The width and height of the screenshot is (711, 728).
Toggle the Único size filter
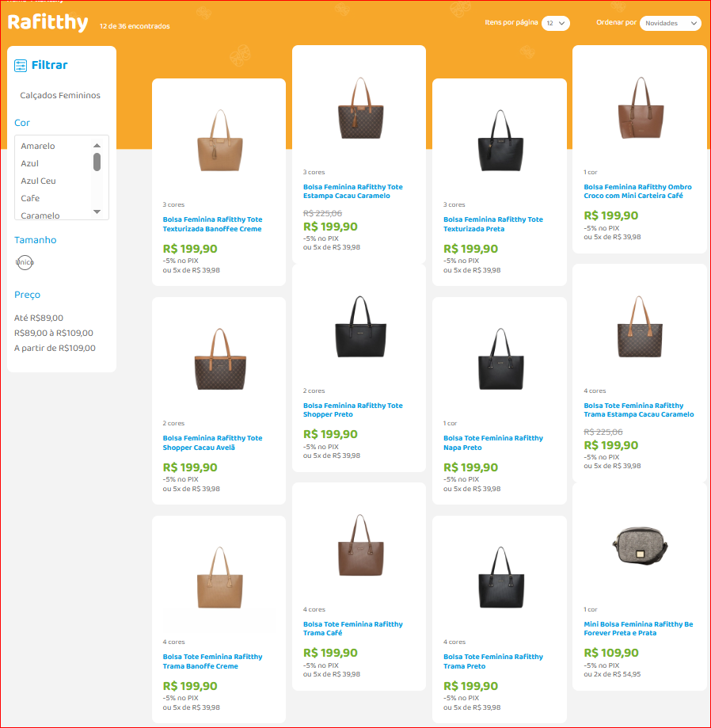pyautogui.click(x=25, y=262)
